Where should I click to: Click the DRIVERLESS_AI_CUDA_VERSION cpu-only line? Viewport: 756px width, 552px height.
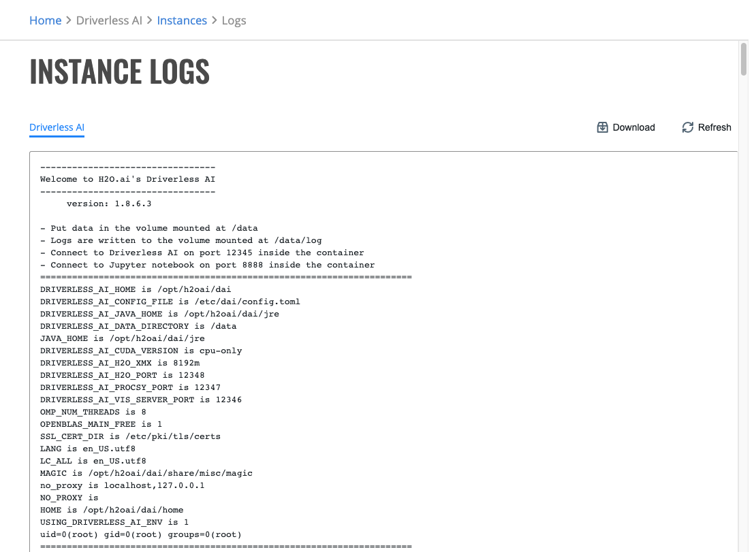click(141, 351)
